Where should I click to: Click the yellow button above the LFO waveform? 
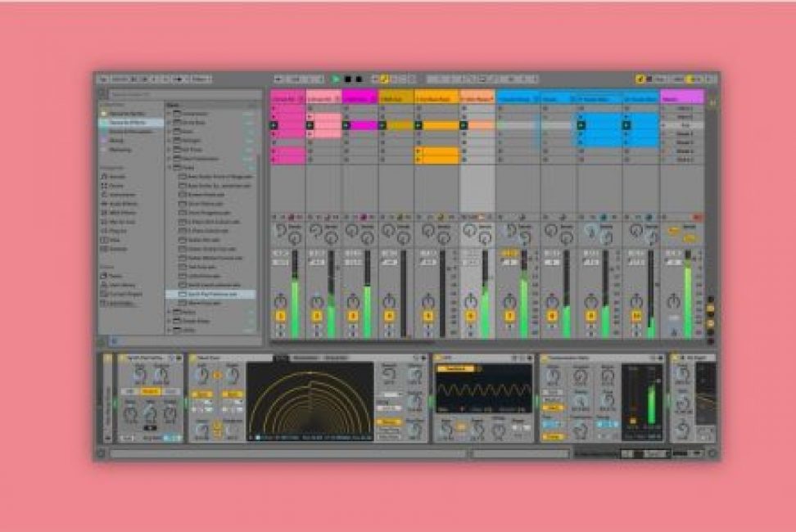(455, 368)
